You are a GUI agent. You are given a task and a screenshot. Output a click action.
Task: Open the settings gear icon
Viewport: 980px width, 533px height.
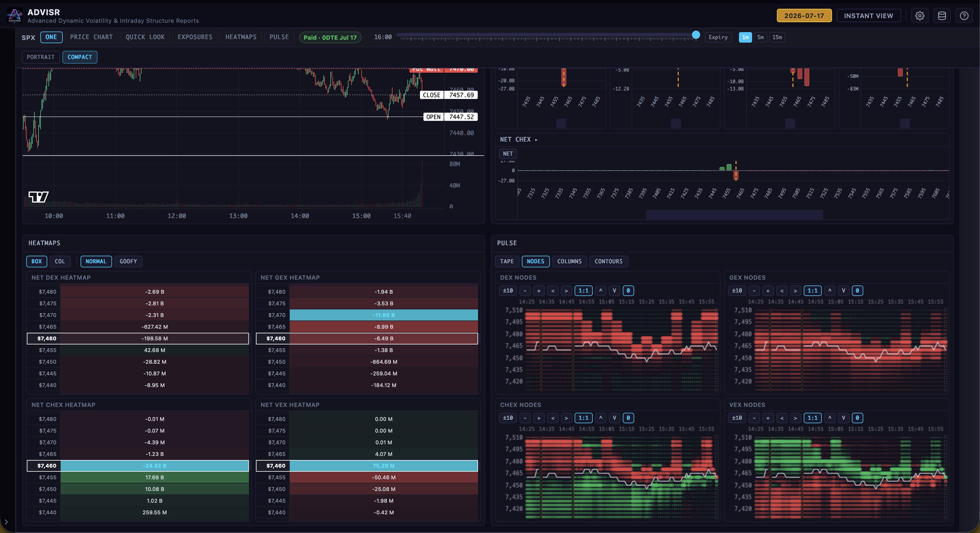coord(920,15)
